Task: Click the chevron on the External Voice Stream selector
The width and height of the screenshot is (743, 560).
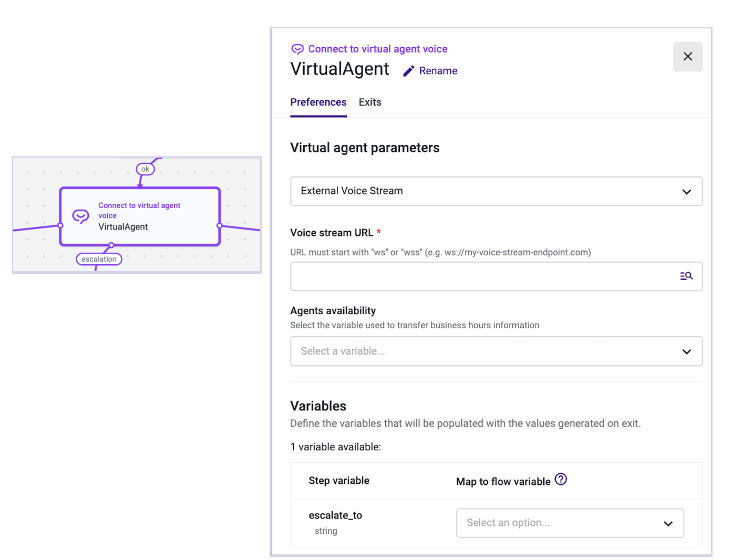Action: [x=686, y=191]
